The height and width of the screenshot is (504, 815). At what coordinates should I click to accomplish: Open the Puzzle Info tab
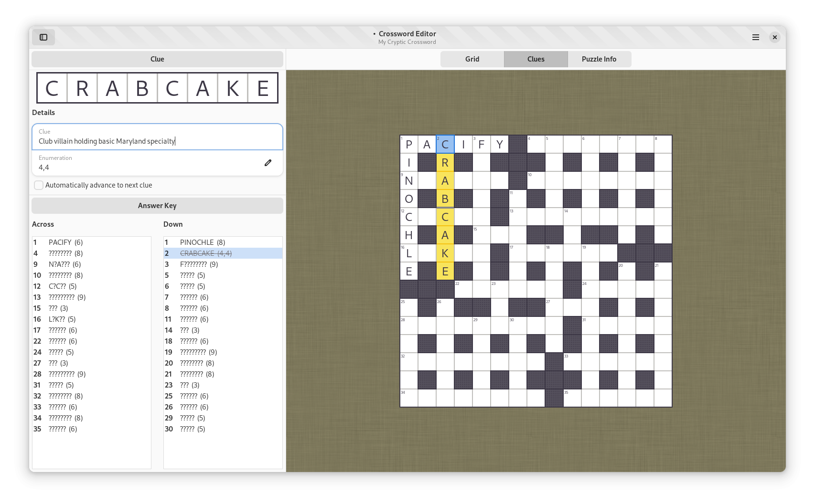(x=599, y=59)
